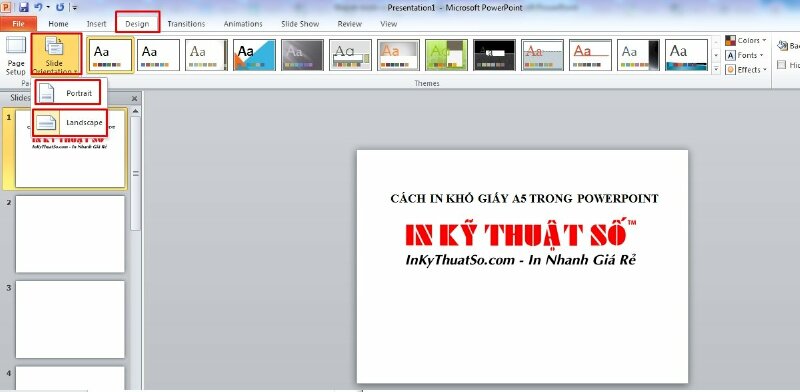The height and width of the screenshot is (392, 800).
Task: Click the Colors swatch icon
Action: 730,40
